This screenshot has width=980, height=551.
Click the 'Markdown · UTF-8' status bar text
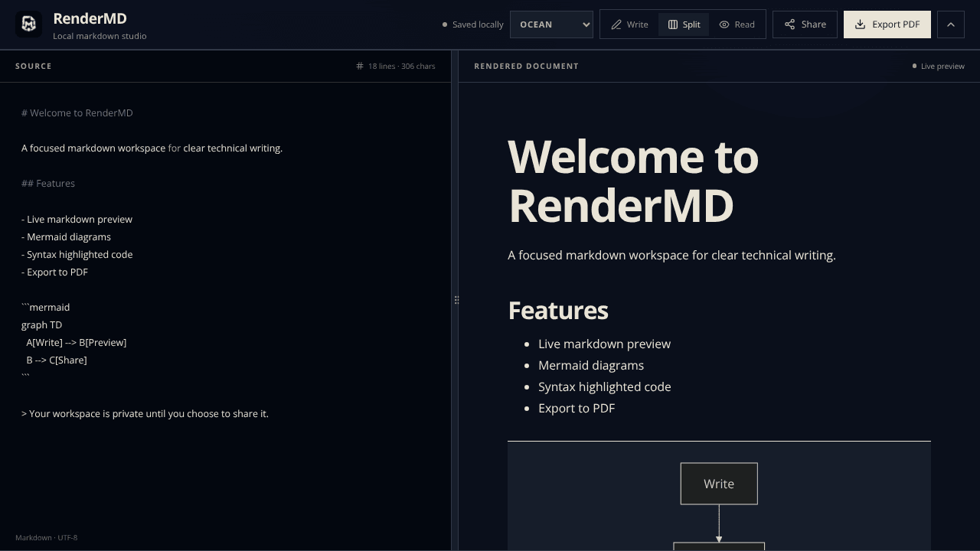pos(46,537)
